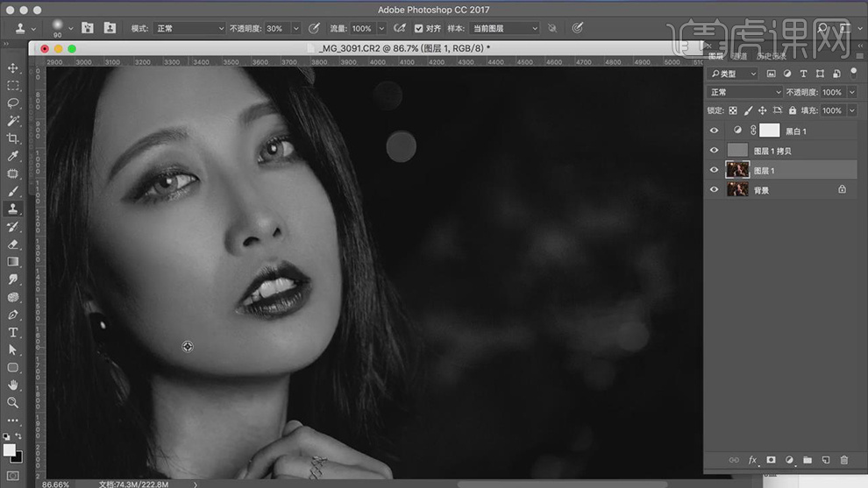
Task: Select the Type tool
Action: coord(13,333)
